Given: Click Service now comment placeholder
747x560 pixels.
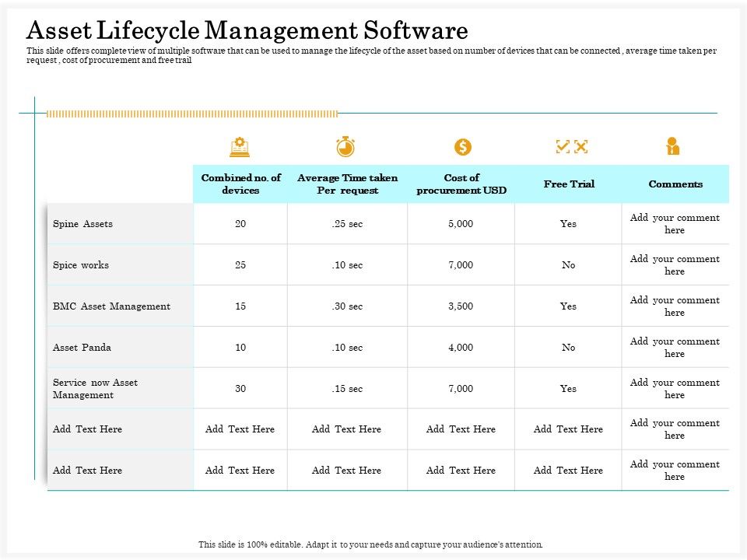Looking at the screenshot, I should pyautogui.click(x=675, y=389).
